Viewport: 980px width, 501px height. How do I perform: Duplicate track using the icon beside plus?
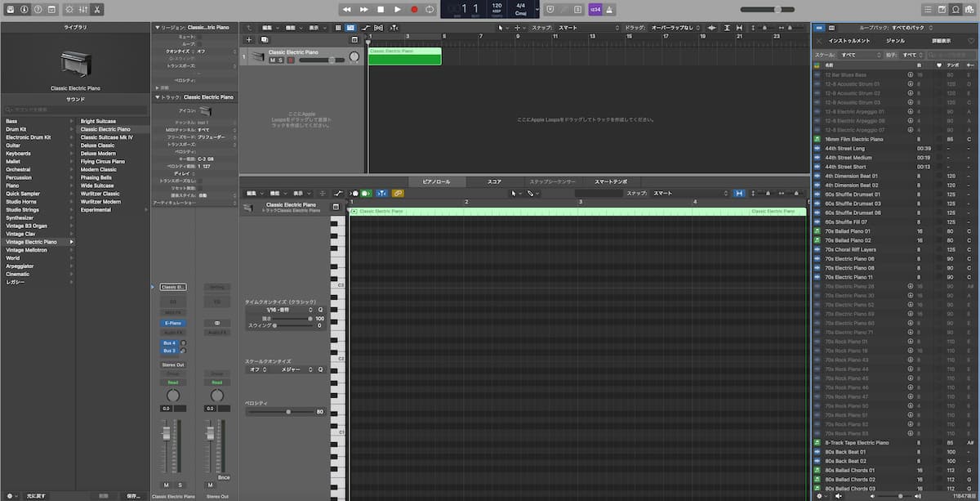pos(264,39)
